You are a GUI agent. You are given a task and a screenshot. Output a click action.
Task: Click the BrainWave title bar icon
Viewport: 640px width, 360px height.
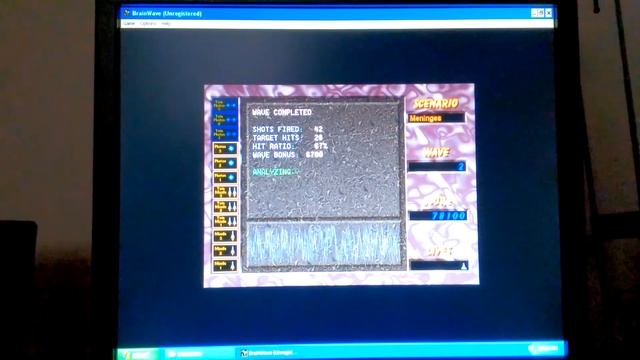127,13
